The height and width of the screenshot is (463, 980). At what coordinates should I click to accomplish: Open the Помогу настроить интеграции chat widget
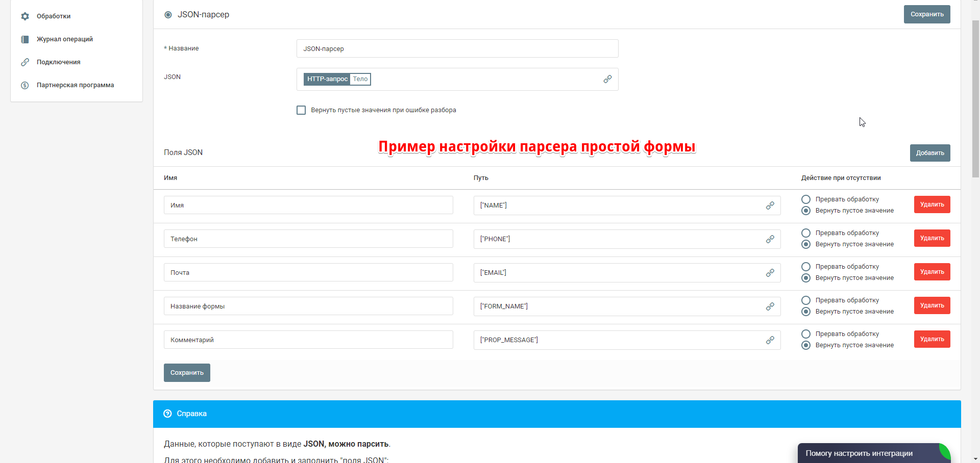click(868, 453)
